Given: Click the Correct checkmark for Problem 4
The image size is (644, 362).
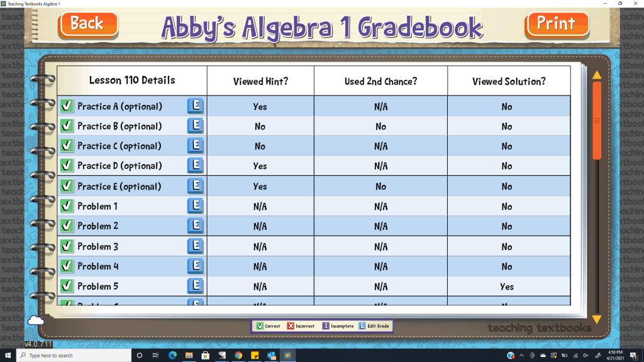Looking at the screenshot, I should coord(67,266).
